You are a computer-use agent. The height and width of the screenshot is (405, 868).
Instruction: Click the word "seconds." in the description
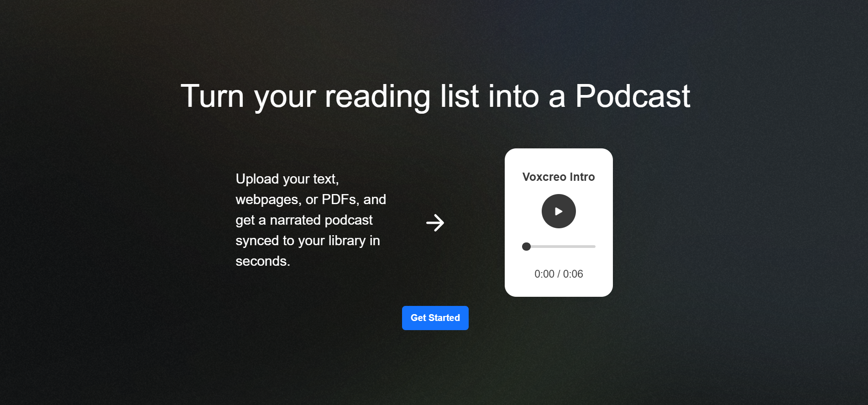click(x=263, y=261)
